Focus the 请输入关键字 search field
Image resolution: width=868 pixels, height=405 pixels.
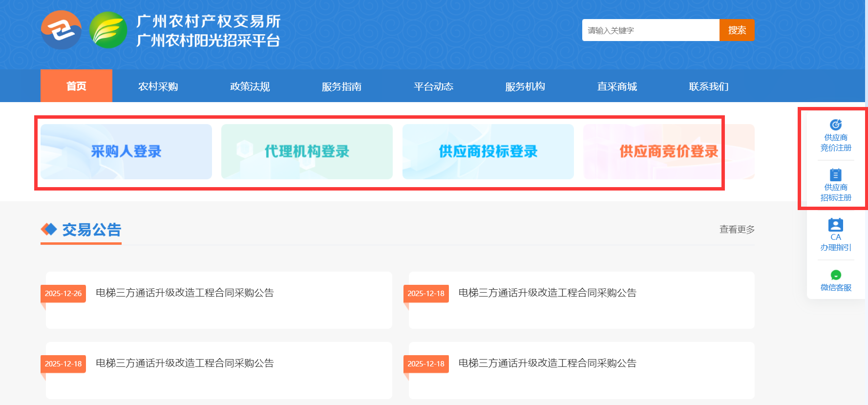[x=650, y=30]
